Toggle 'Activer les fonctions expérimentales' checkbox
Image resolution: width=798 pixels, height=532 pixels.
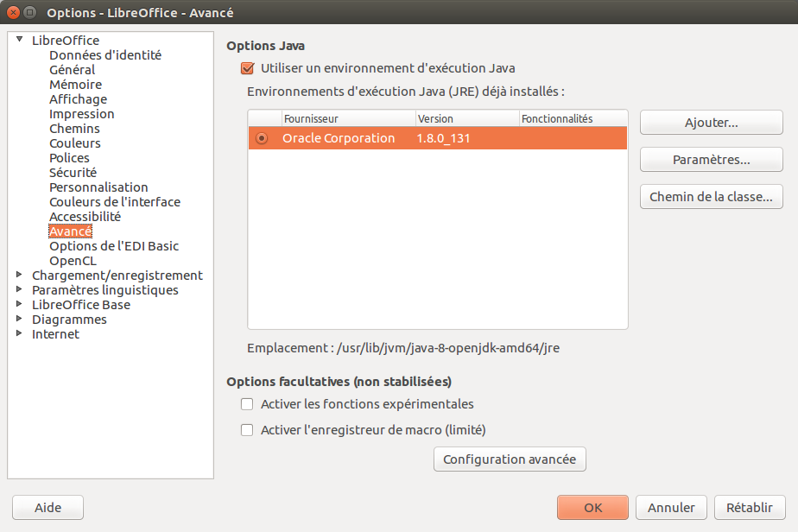click(248, 404)
